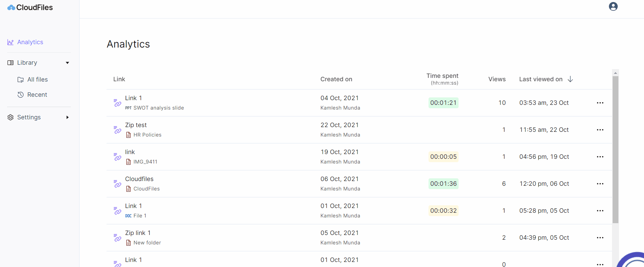Click the Settings gear icon
The height and width of the screenshot is (267, 644).
coord(10,117)
